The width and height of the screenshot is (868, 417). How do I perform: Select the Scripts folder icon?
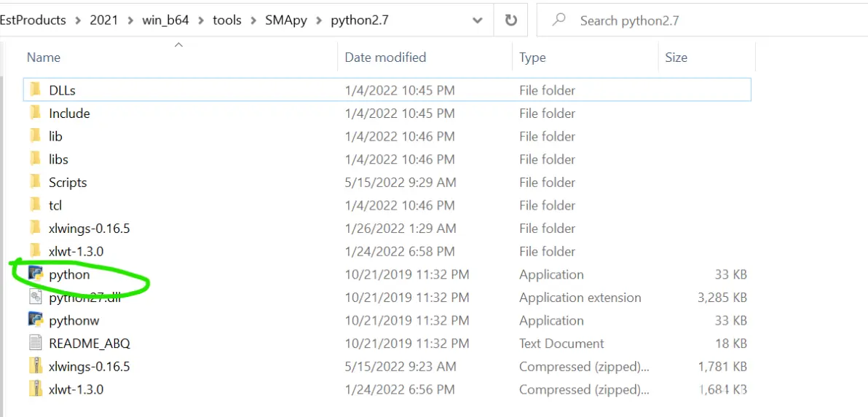click(36, 182)
